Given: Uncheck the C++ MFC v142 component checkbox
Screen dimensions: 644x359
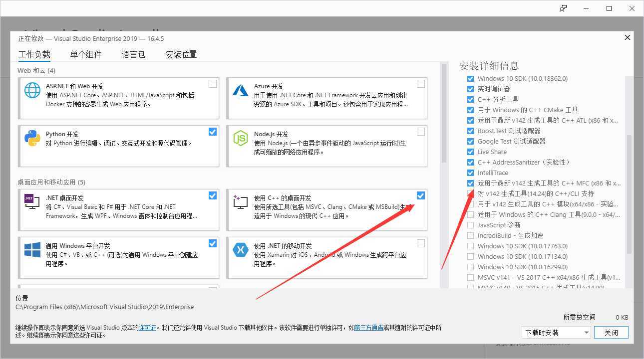Looking at the screenshot, I should point(470,183).
